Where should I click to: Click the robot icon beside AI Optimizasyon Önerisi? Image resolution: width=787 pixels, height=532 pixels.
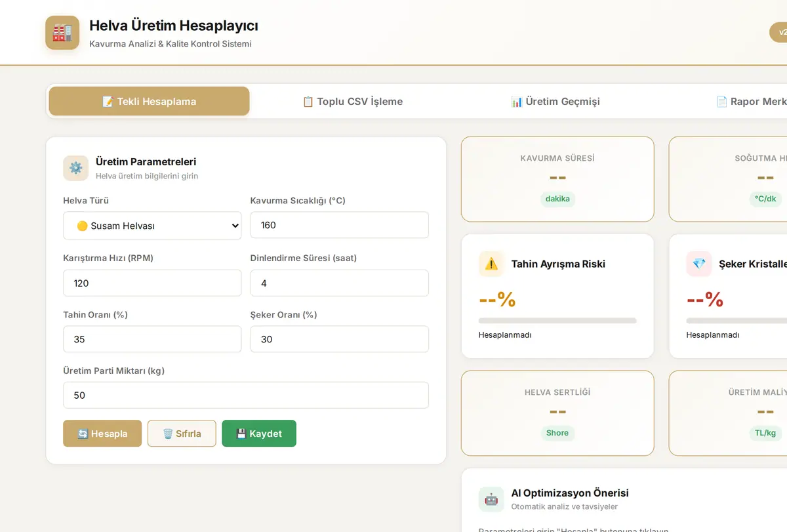(491, 499)
